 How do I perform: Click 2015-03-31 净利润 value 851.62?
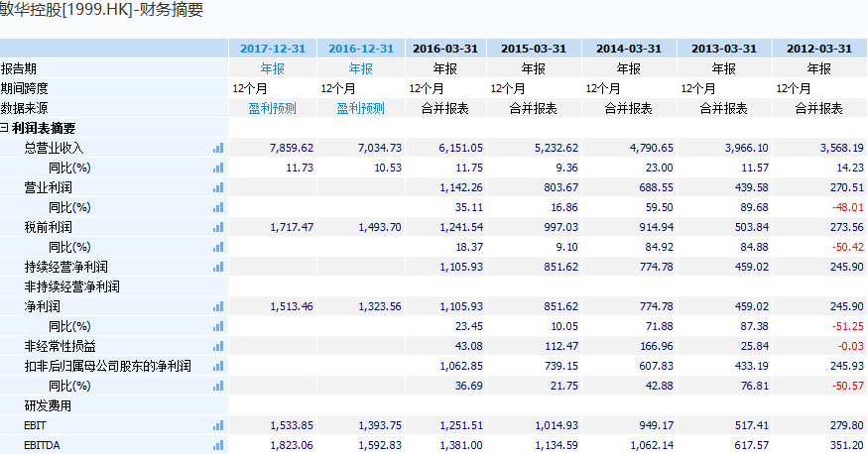coord(560,307)
